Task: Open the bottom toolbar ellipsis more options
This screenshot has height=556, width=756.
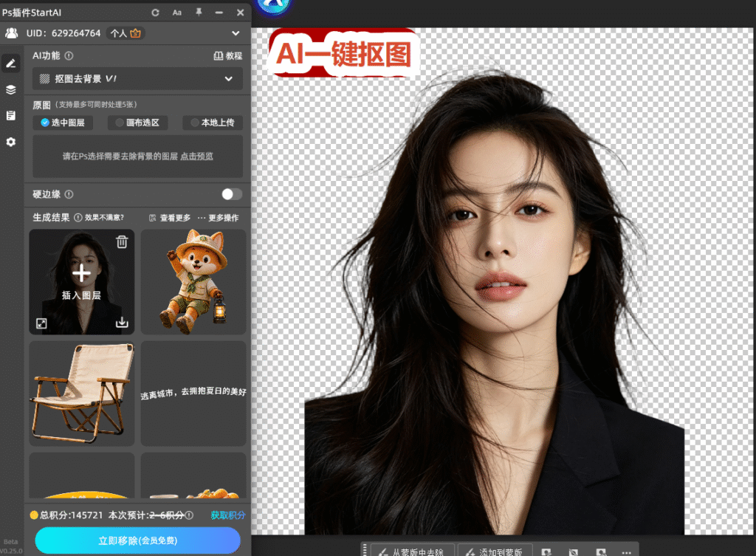Action: pos(626,552)
